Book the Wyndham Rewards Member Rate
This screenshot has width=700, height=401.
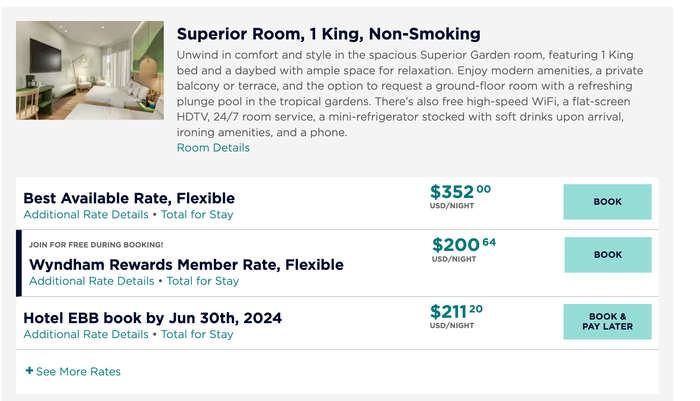[608, 255]
